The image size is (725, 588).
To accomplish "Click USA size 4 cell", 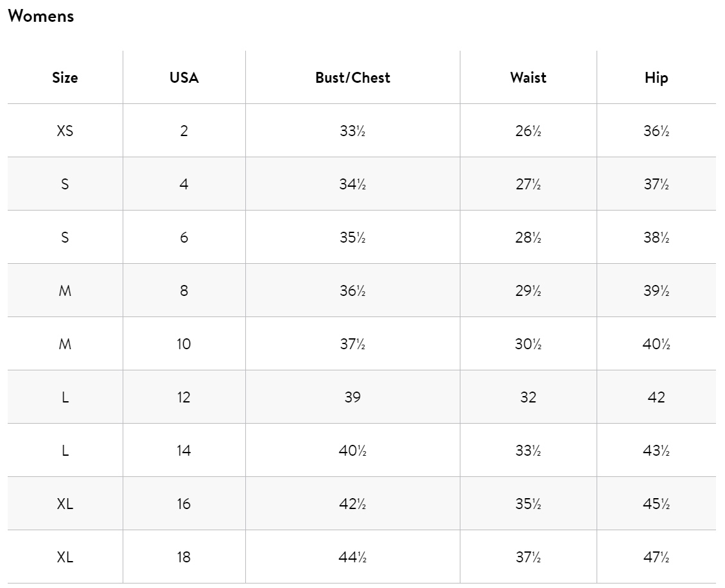I will tap(184, 184).
